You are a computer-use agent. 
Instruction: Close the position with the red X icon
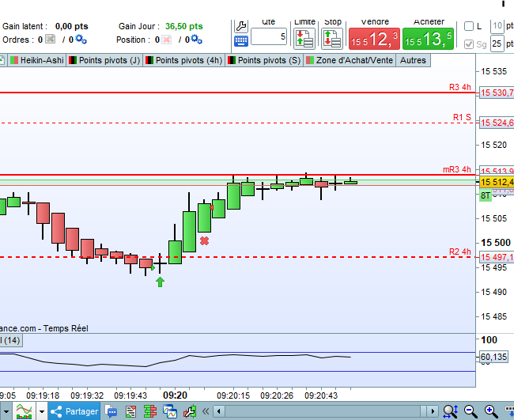pyautogui.click(x=167, y=40)
